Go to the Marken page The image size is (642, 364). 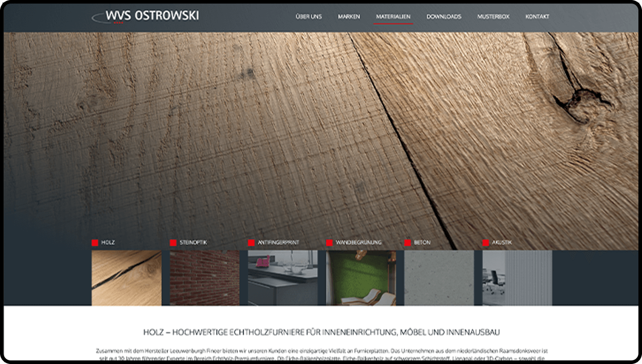click(349, 17)
